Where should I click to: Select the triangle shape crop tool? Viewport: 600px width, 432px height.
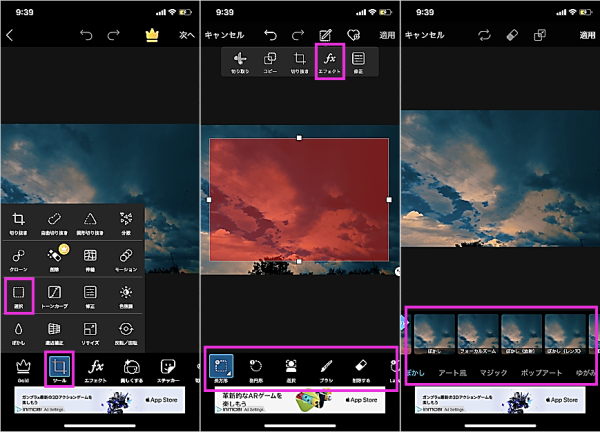pyautogui.click(x=90, y=223)
